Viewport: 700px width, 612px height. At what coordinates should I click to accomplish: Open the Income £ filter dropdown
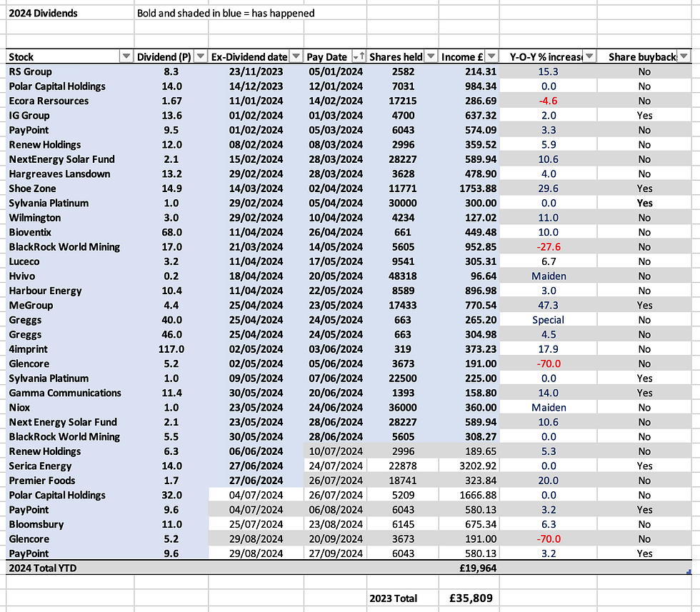coord(491,56)
